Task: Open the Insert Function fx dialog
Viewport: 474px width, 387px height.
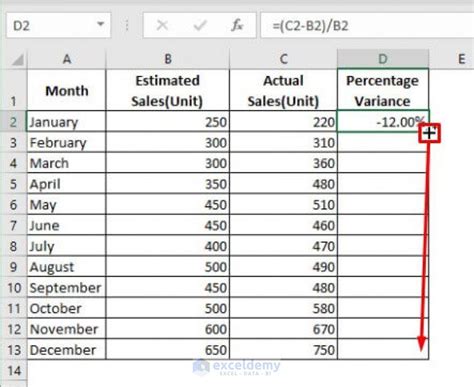Action: 237,25
